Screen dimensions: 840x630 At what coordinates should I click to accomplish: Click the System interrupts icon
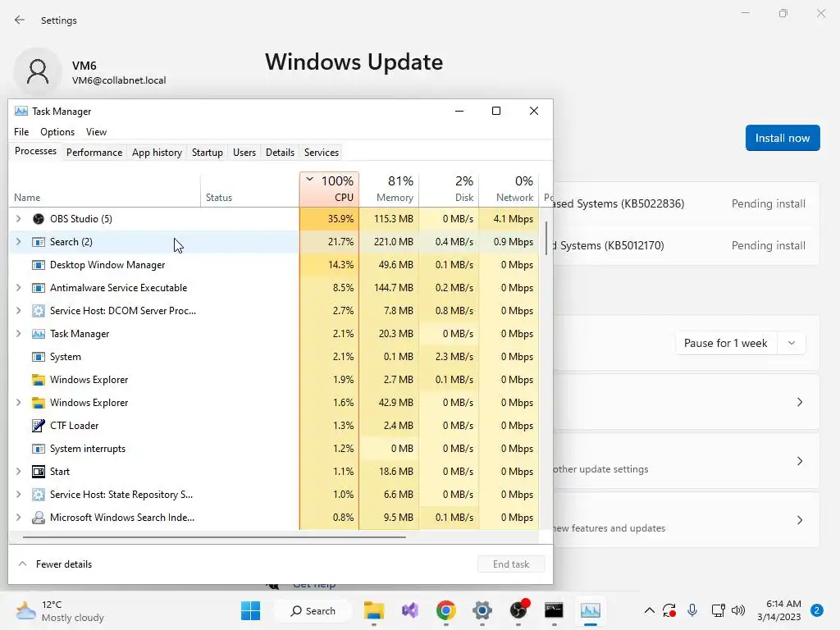pyautogui.click(x=38, y=449)
